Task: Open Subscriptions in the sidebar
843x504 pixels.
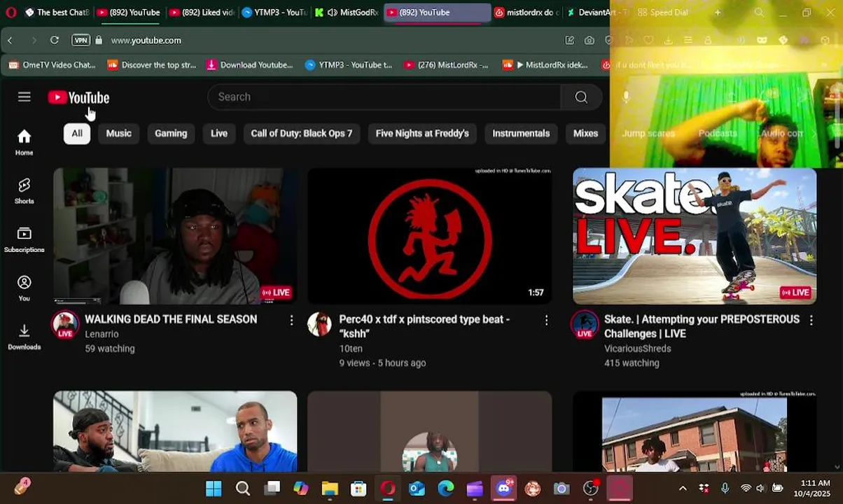Action: coord(25,239)
